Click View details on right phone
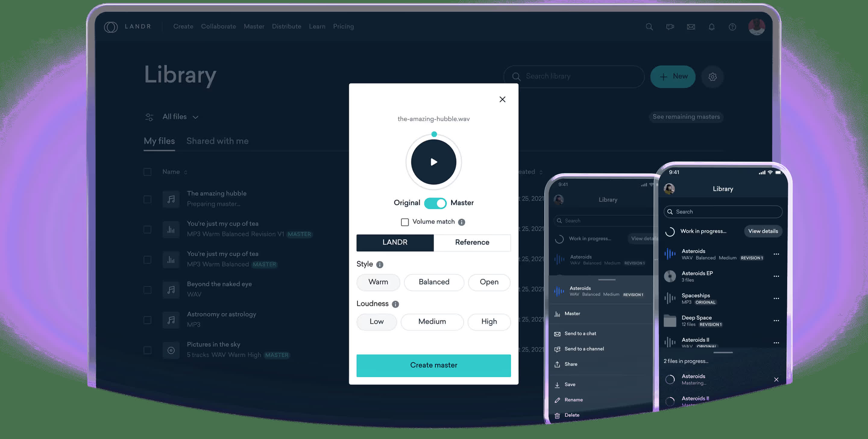This screenshot has width=868, height=439. [x=763, y=231]
